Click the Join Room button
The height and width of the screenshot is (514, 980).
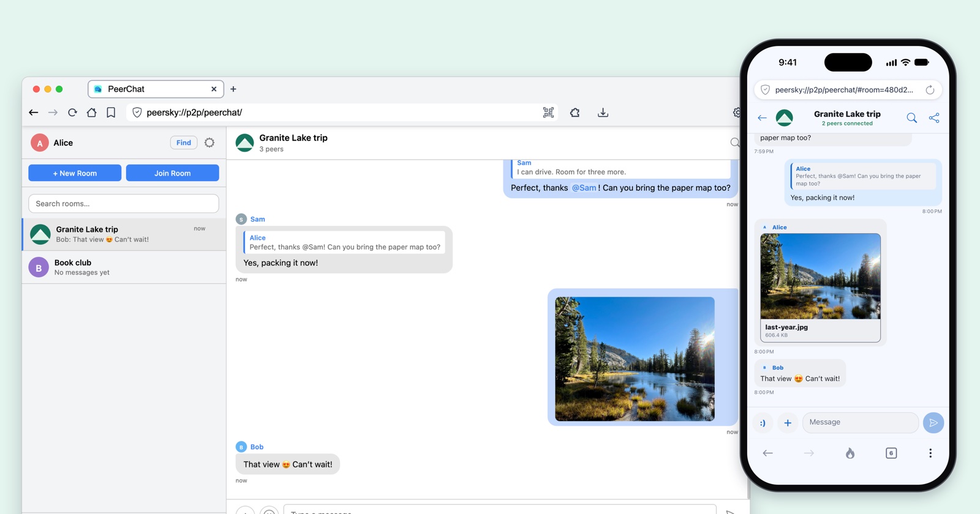click(x=173, y=173)
